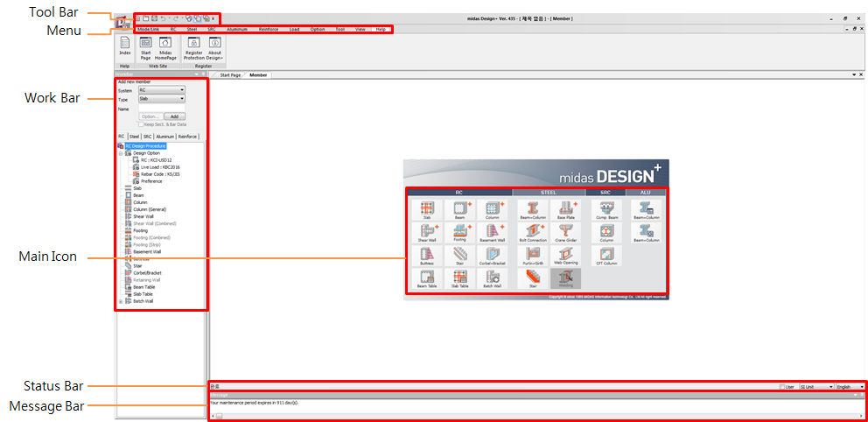This screenshot has width=868, height=422.
Task: Open the Mode/Link ribbon tab
Action: 148,29
